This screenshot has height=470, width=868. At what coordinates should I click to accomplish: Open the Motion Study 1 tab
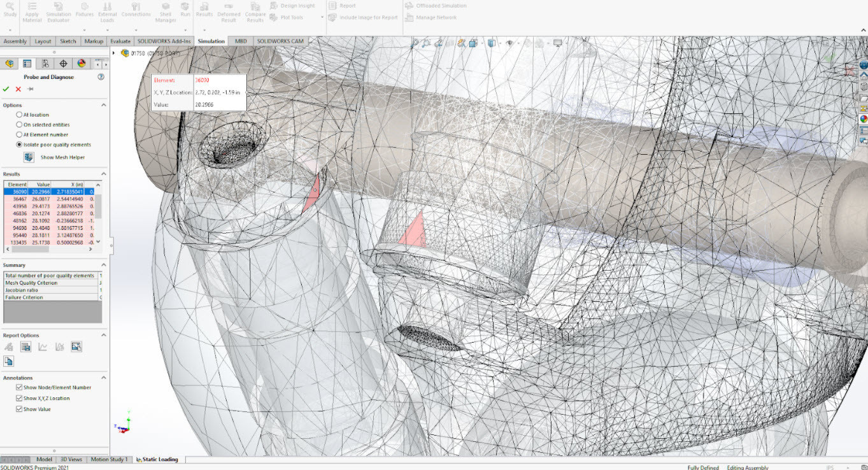coord(108,459)
